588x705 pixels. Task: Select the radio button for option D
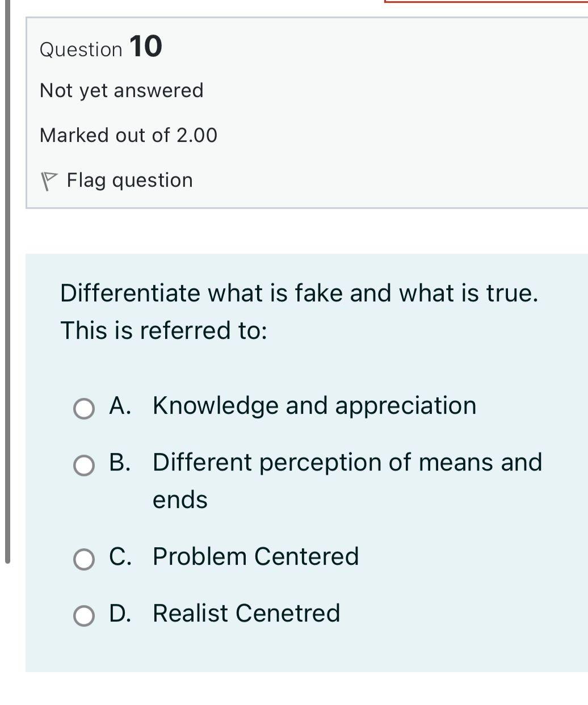tap(84, 615)
